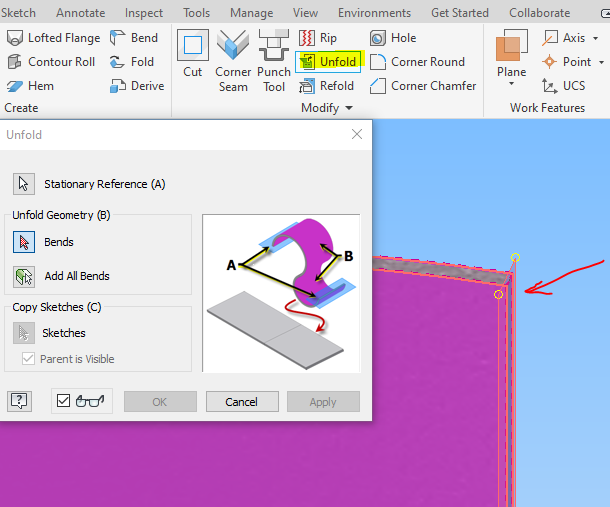Activate the Bends selection button
610x507 pixels.
pyautogui.click(x=24, y=242)
